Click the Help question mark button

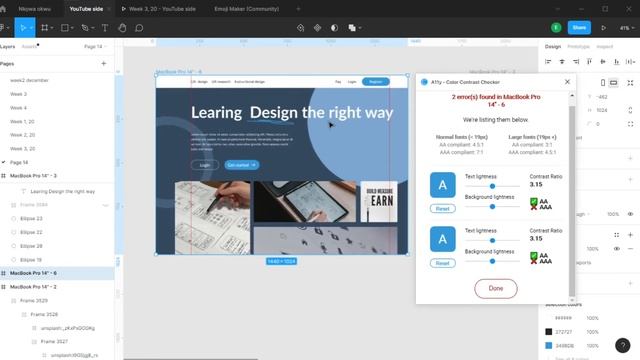623,345
